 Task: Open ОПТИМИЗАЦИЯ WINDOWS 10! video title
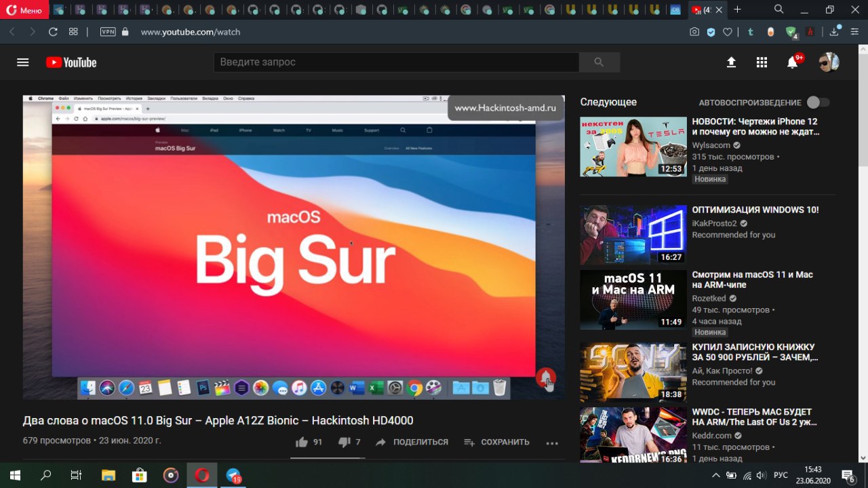click(755, 210)
